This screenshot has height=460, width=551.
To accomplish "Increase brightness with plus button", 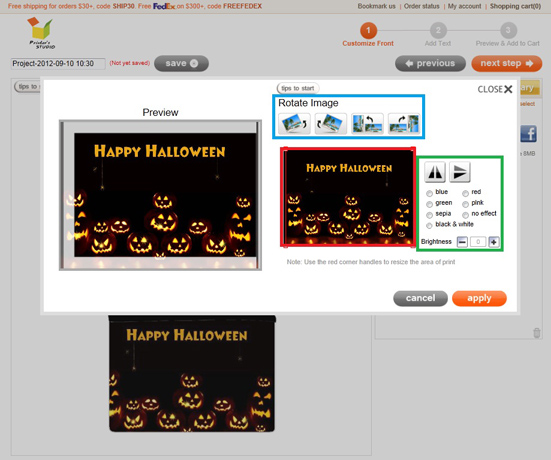I will [494, 242].
